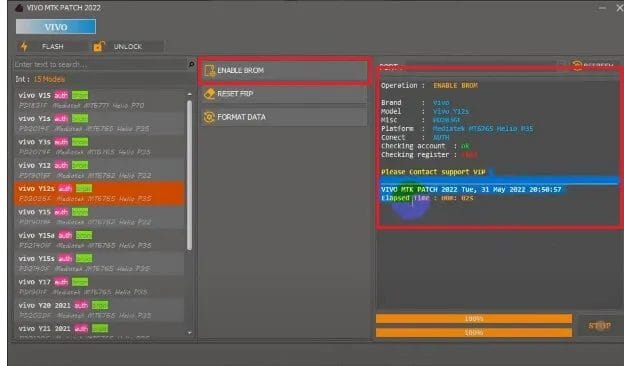Select vivo Y15s in model list
This screenshot has width=624, height=366.
(99, 263)
